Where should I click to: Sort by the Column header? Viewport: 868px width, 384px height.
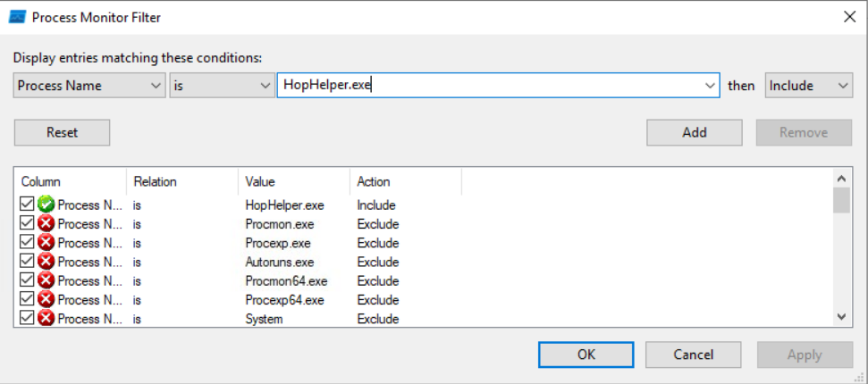click(x=70, y=181)
